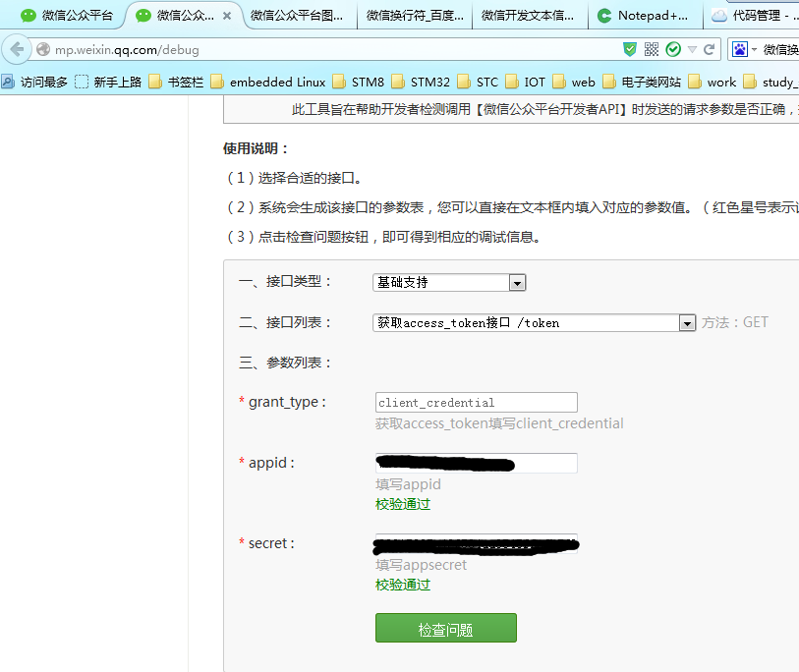Open the 新手上路 bookmark link
Viewport: 799px width, 672px height.
tap(109, 83)
